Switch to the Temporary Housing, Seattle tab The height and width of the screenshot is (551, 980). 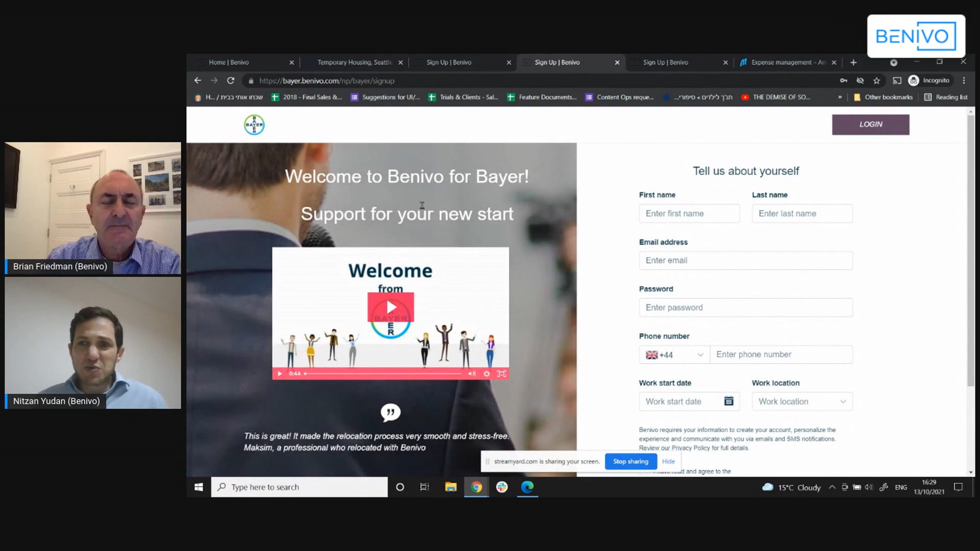click(x=354, y=62)
